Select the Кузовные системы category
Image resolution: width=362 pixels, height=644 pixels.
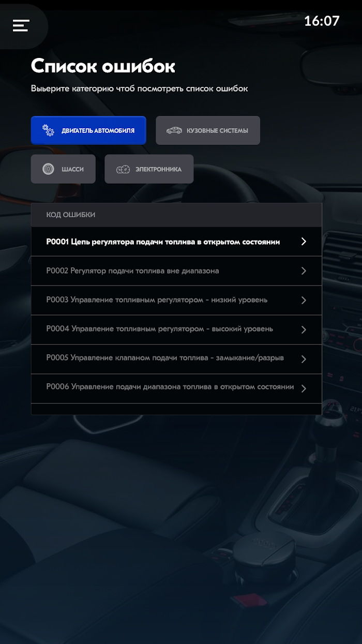pyautogui.click(x=208, y=130)
